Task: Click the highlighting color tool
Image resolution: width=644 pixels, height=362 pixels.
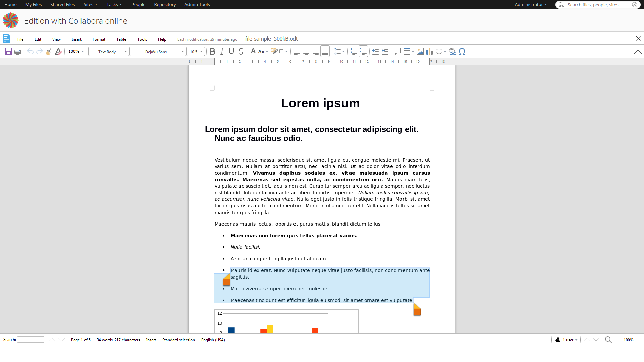Action: tap(274, 51)
